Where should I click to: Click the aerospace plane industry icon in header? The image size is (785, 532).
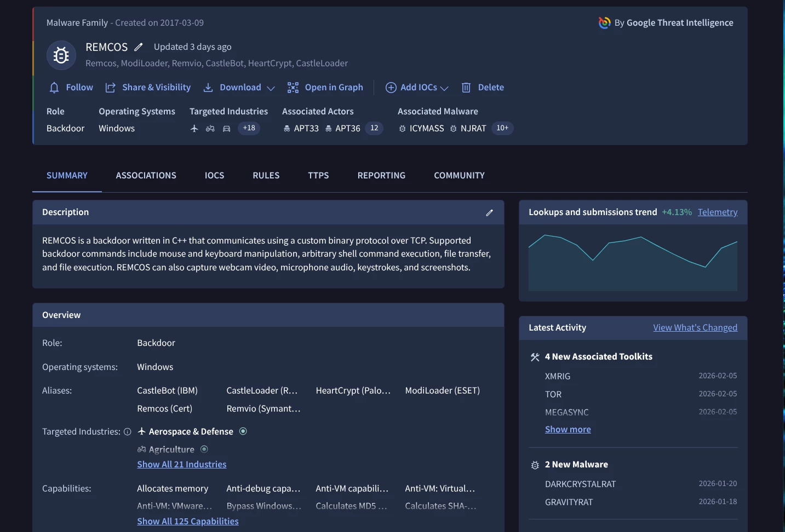pos(194,129)
